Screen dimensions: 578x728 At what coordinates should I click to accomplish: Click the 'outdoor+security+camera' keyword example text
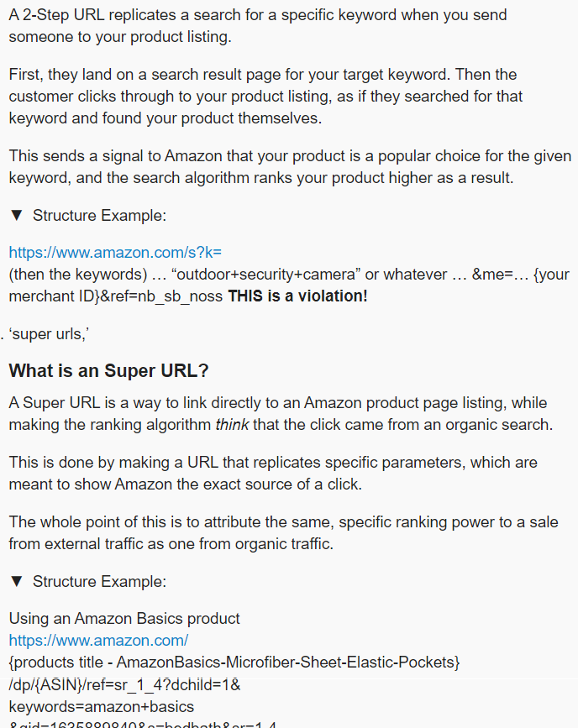point(265,275)
